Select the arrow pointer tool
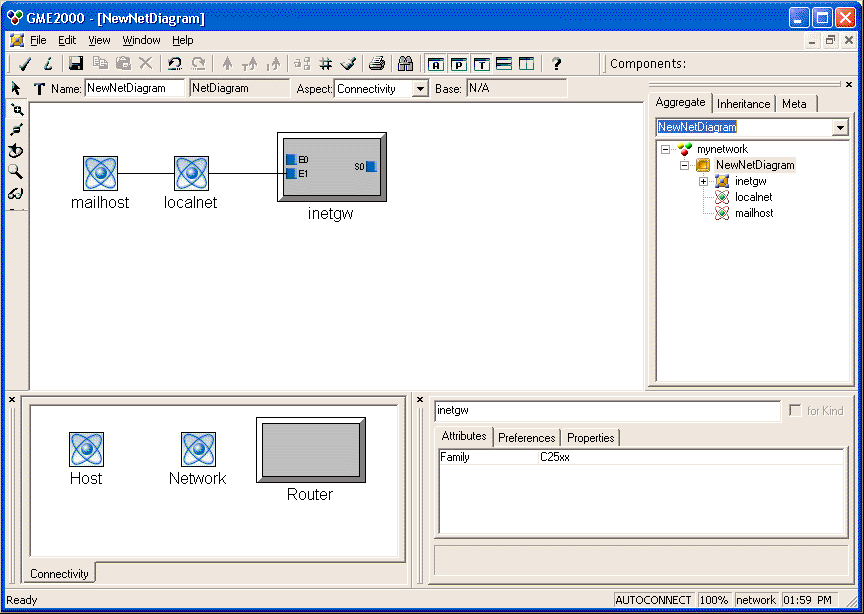Image resolution: width=864 pixels, height=614 pixels. point(15,88)
